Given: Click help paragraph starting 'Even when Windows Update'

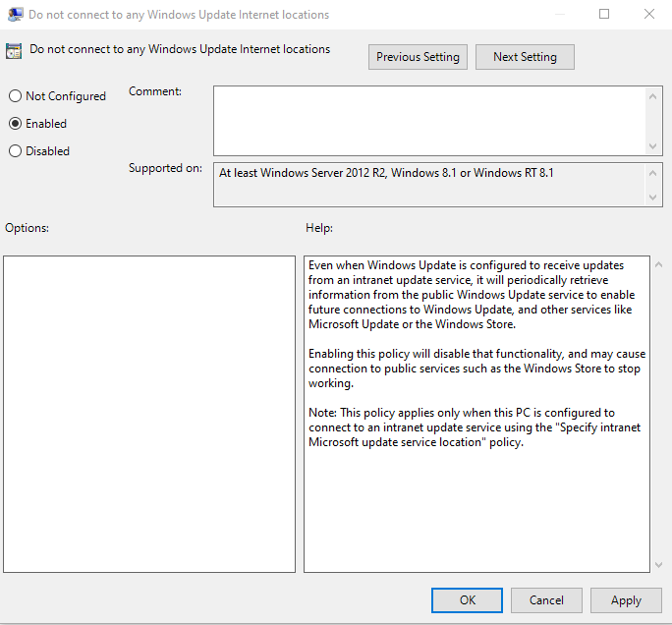Looking at the screenshot, I should [x=472, y=295].
